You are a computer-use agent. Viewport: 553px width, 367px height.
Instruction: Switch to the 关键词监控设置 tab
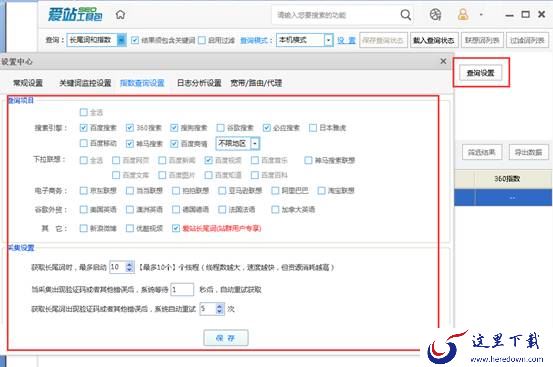click(x=85, y=83)
